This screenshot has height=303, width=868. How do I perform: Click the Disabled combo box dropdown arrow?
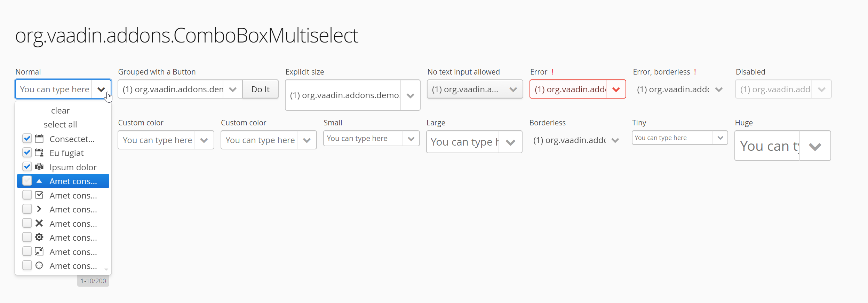(821, 90)
